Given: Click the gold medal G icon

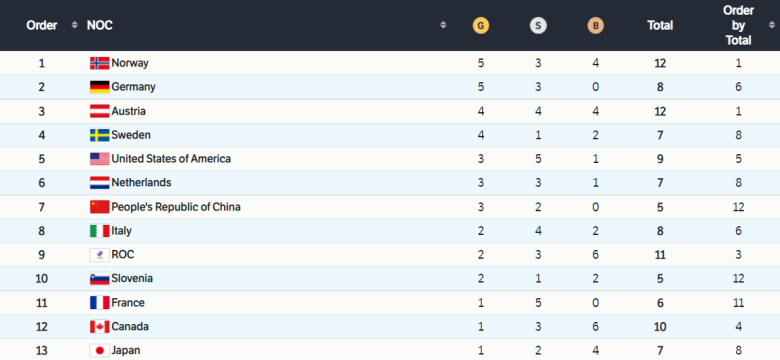Looking at the screenshot, I should tap(481, 25).
